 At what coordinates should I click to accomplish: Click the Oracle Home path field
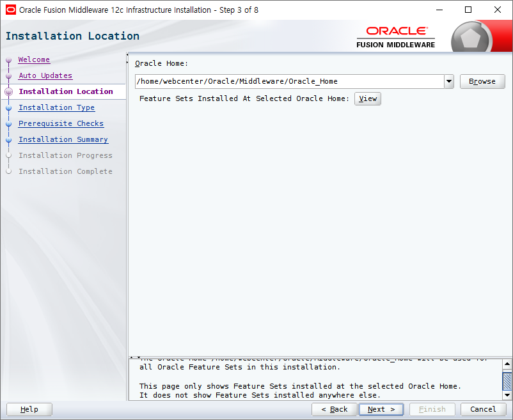click(x=290, y=81)
